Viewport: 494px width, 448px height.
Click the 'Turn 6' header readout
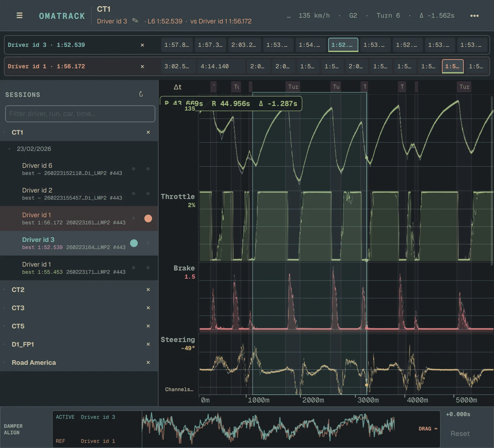[x=388, y=16]
